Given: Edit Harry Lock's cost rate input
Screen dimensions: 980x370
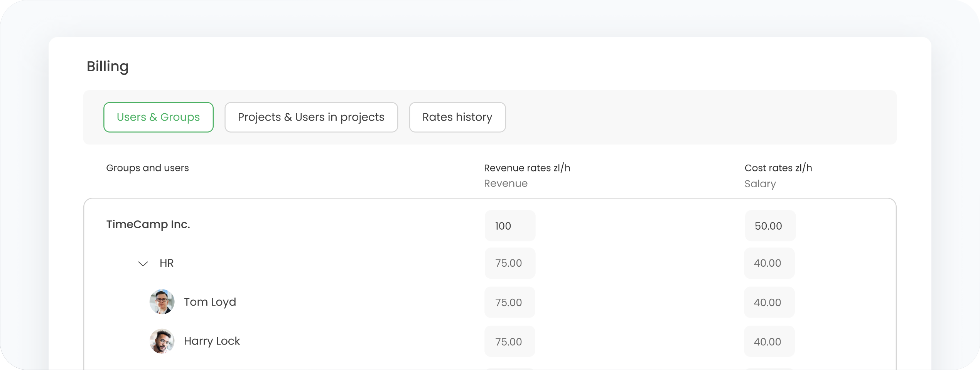Looking at the screenshot, I should click(769, 341).
